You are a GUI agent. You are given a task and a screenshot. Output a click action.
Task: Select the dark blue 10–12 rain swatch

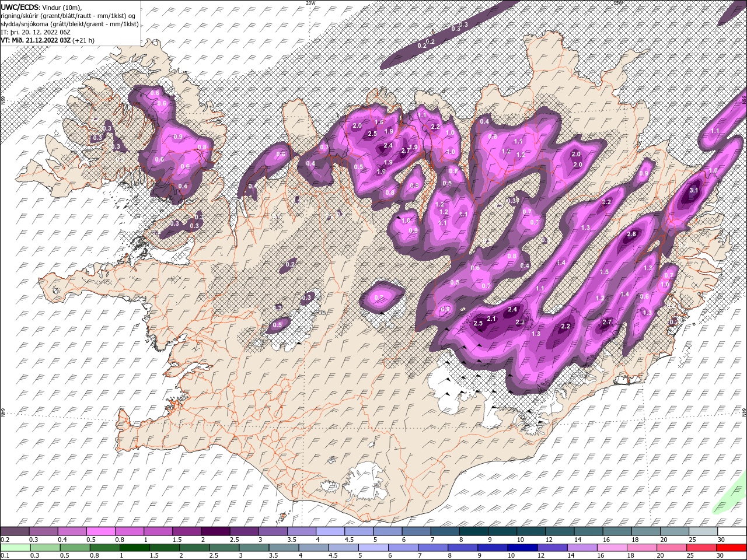522,548
